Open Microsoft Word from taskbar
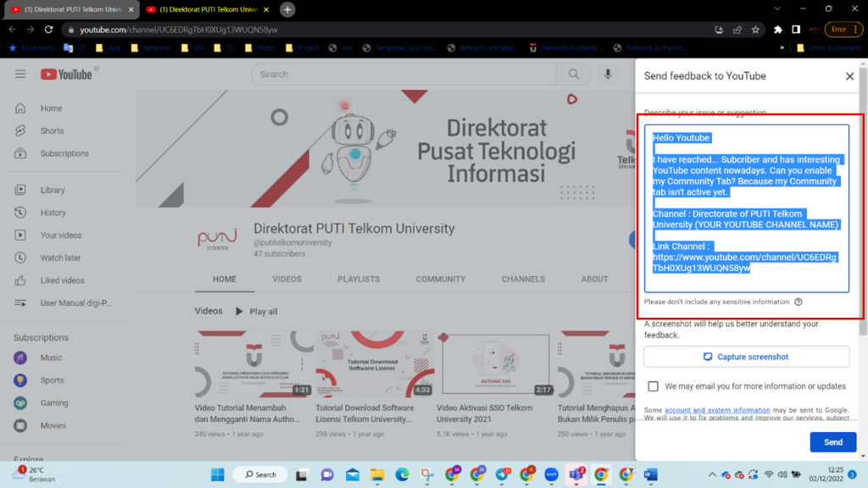The height and width of the screenshot is (488, 868). pyautogui.click(x=650, y=474)
